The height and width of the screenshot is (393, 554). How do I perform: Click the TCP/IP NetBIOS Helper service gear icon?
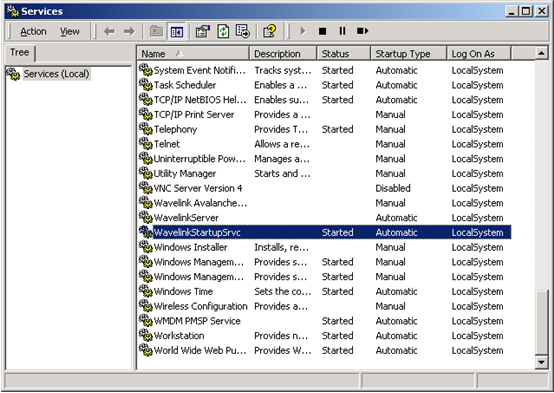pyautogui.click(x=146, y=99)
